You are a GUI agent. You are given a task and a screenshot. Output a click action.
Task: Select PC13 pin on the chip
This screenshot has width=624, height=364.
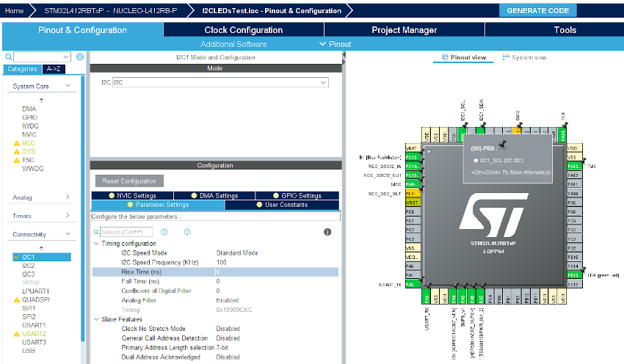(412, 157)
